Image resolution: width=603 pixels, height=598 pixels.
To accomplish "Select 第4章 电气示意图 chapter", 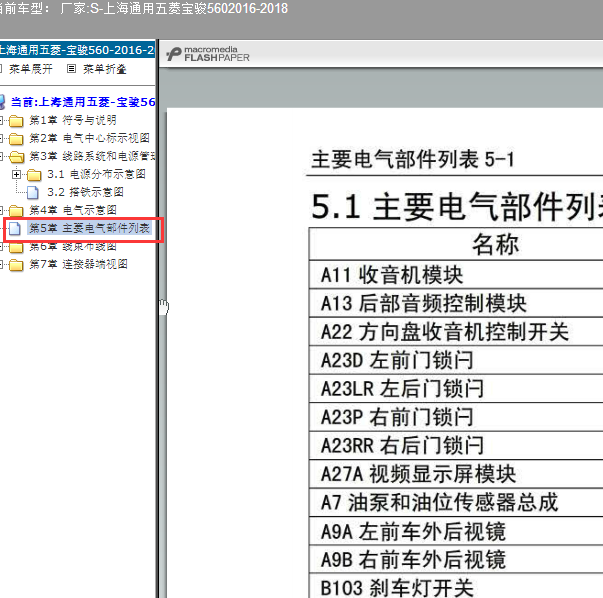I will pyautogui.click(x=73, y=210).
